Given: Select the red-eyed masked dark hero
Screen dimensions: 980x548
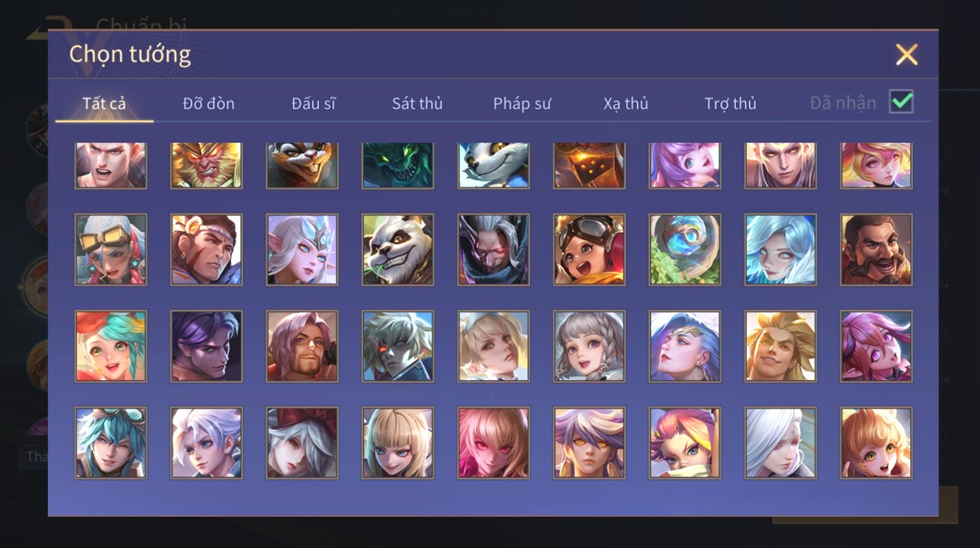Looking at the screenshot, I should click(494, 250).
